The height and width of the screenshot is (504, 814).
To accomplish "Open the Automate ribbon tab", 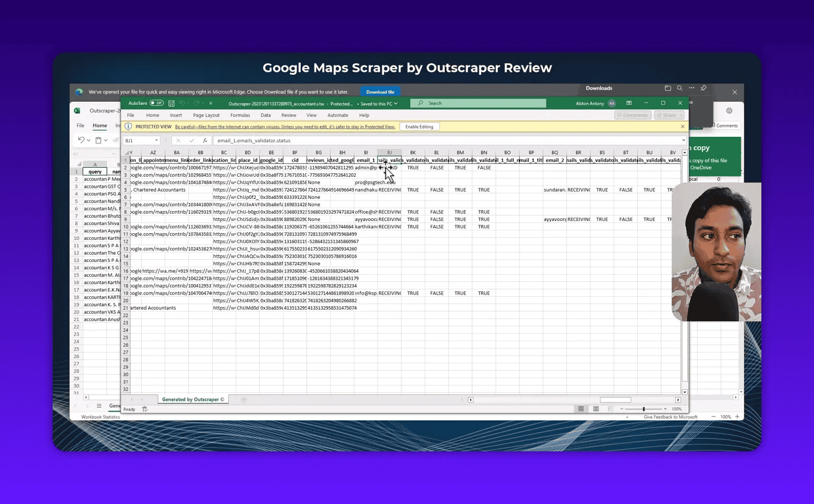I will coord(338,115).
